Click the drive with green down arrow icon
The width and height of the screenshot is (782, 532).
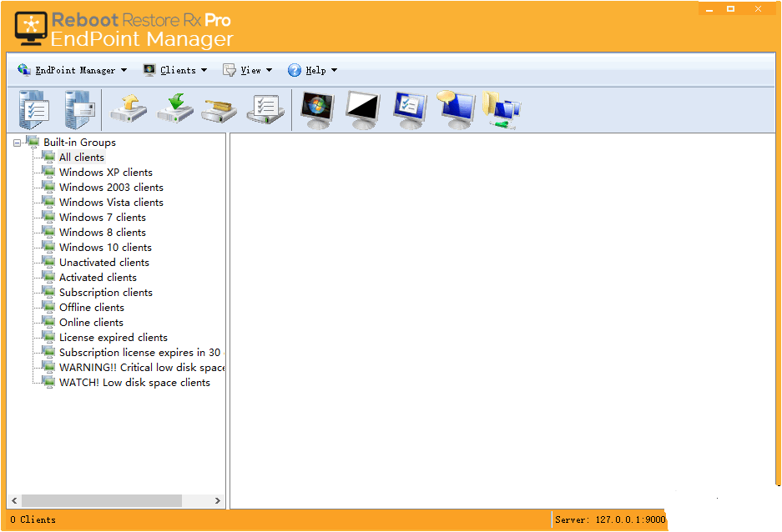point(175,108)
